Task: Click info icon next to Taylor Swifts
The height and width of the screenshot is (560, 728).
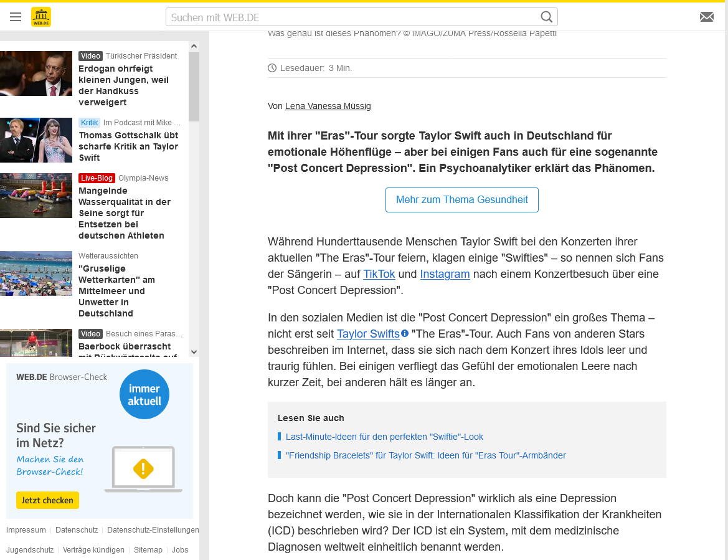Action: pyautogui.click(x=405, y=333)
